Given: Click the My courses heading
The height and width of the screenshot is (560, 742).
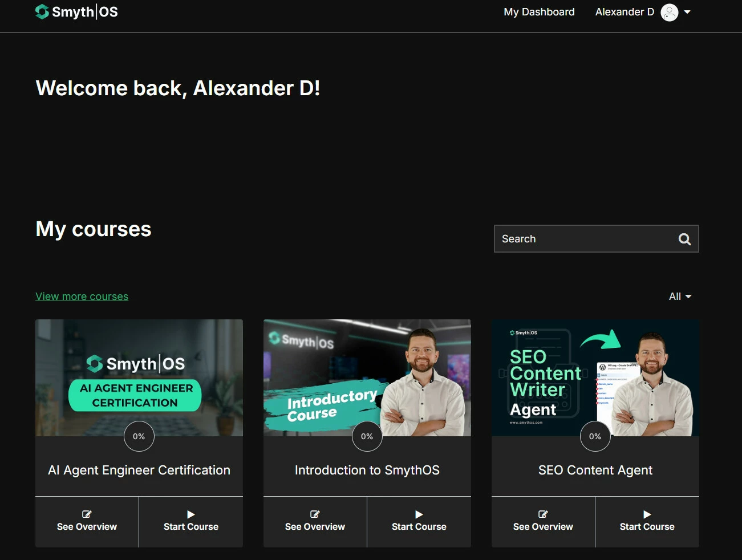Looking at the screenshot, I should (x=94, y=229).
